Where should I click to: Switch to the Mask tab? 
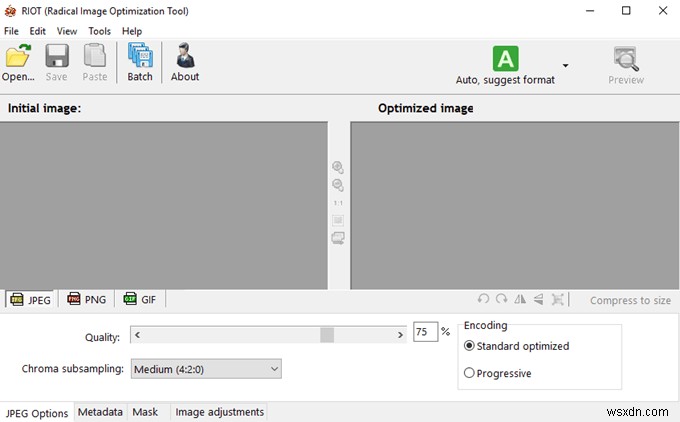point(145,412)
